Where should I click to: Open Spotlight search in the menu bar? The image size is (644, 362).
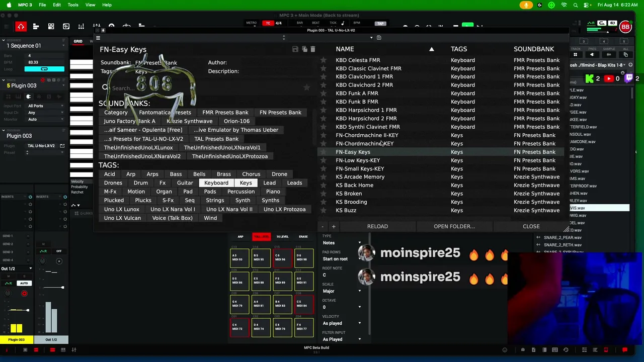coord(576,5)
